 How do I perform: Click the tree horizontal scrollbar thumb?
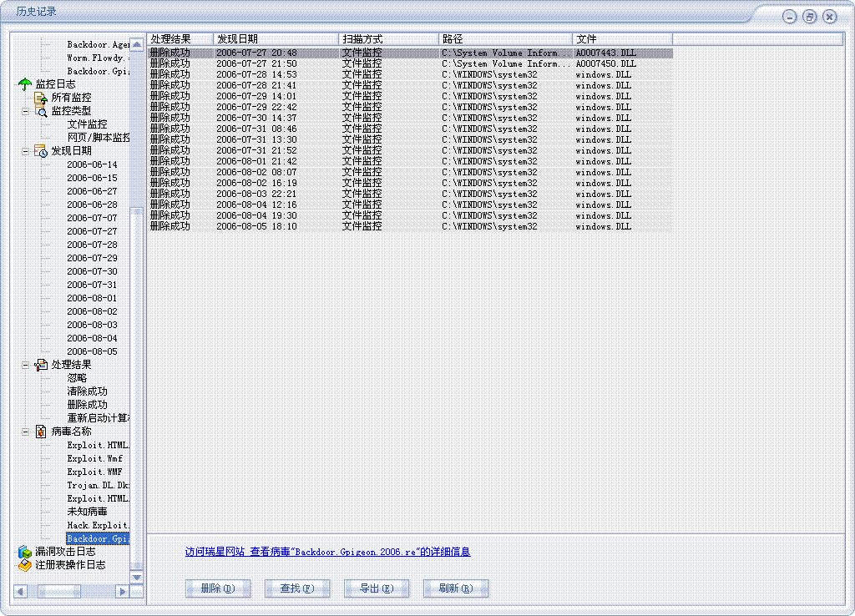59,592
